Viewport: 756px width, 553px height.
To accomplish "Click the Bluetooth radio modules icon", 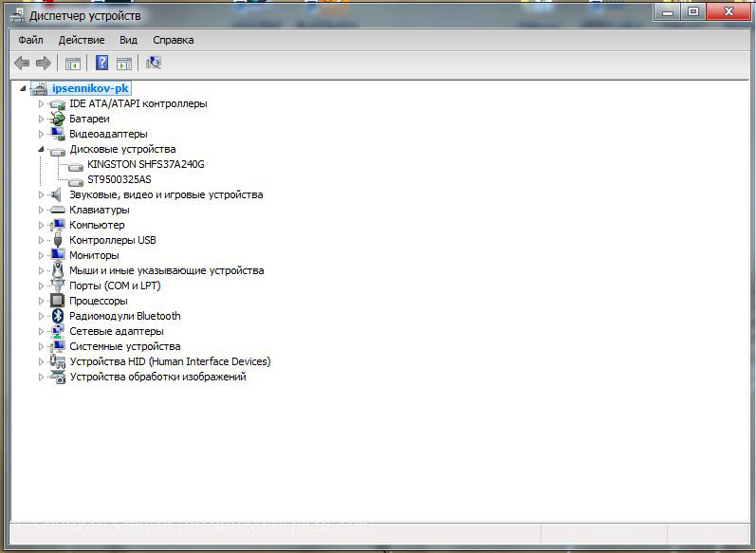I will (57, 316).
